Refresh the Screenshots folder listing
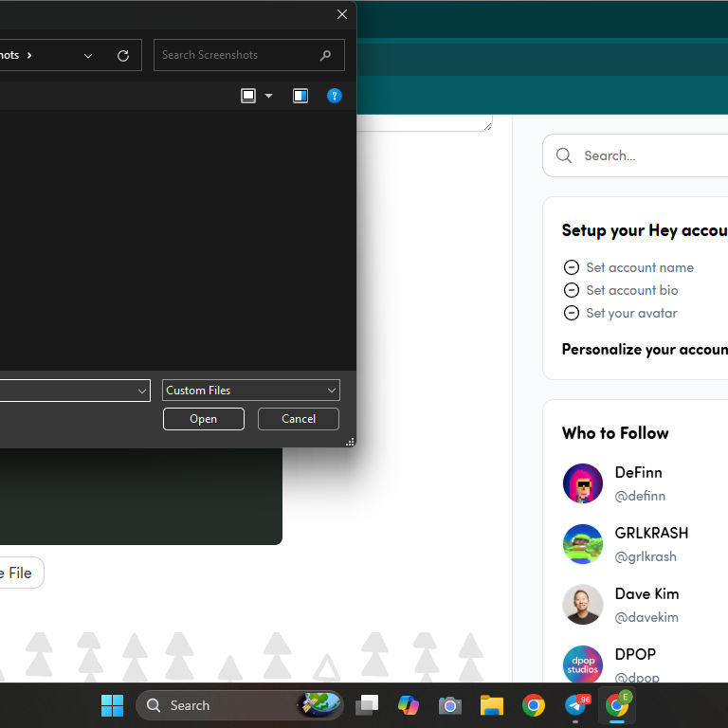The image size is (728, 728). coord(122,56)
